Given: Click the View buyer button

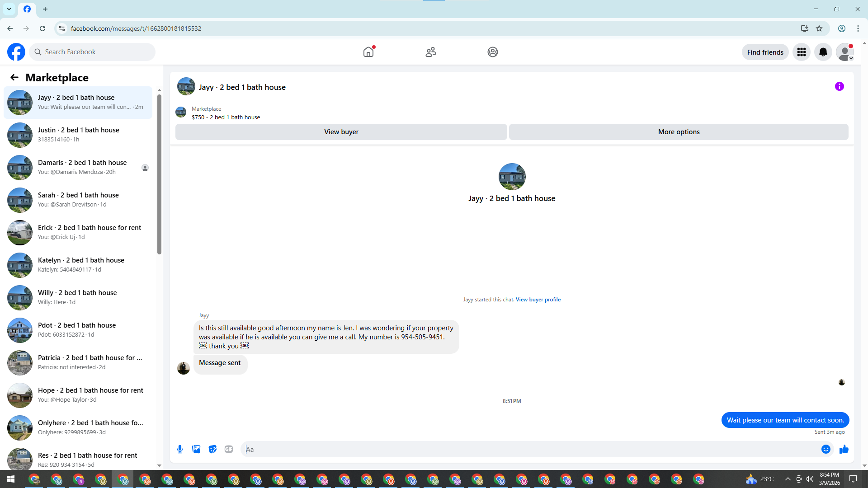Looking at the screenshot, I should tap(341, 132).
